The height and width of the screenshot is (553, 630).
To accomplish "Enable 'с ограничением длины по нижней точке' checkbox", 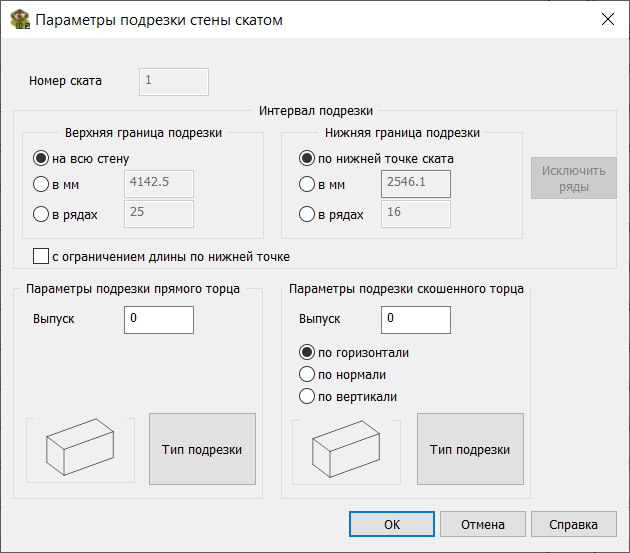I will pyautogui.click(x=41, y=256).
